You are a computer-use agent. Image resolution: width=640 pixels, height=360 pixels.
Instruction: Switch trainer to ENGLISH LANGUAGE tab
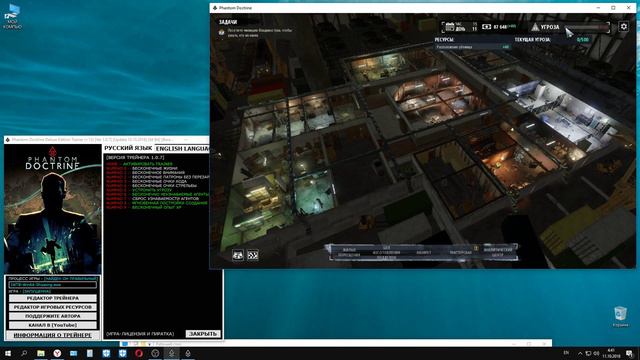point(182,149)
